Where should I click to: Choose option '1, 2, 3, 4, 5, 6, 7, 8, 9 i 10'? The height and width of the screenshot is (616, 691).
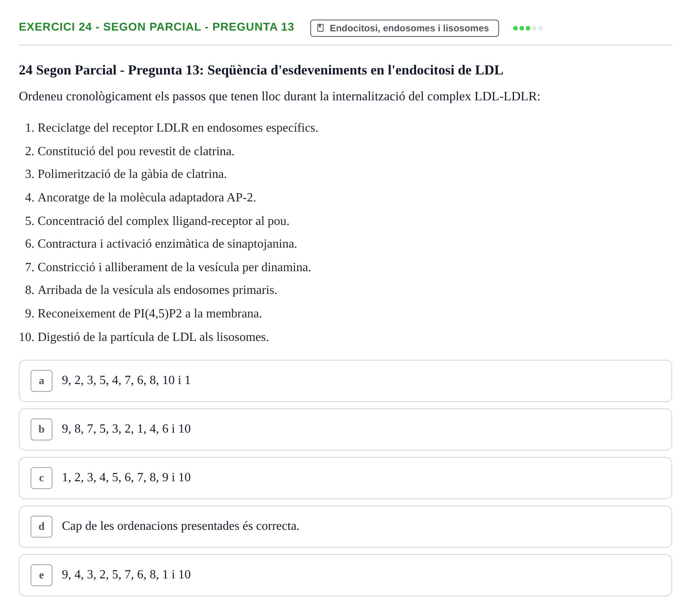(x=345, y=478)
